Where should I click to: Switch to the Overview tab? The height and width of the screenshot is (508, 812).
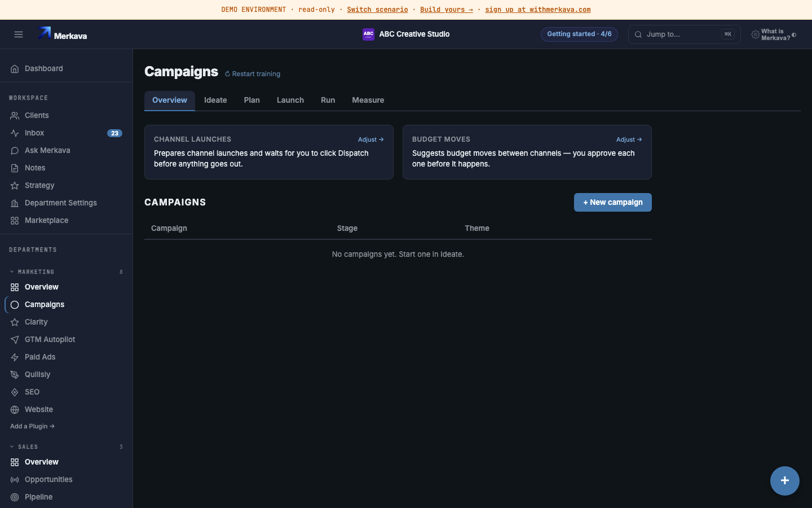(x=170, y=100)
